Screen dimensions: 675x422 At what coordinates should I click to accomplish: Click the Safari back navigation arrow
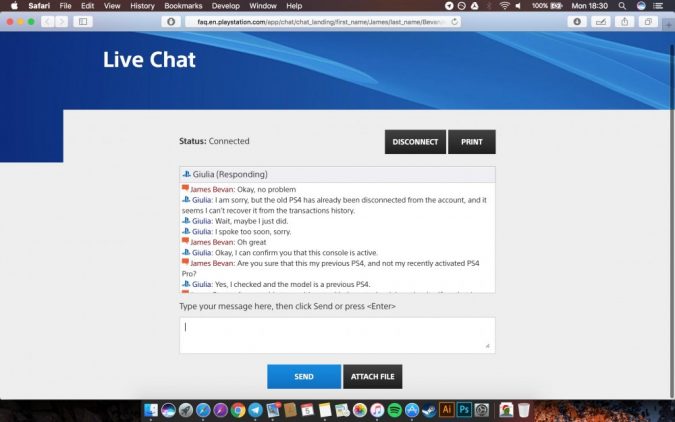click(46, 21)
